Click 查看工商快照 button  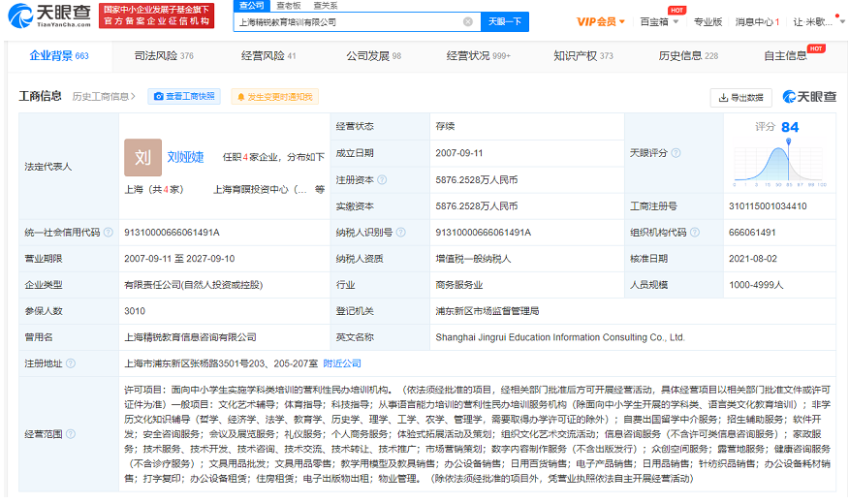pos(184,96)
